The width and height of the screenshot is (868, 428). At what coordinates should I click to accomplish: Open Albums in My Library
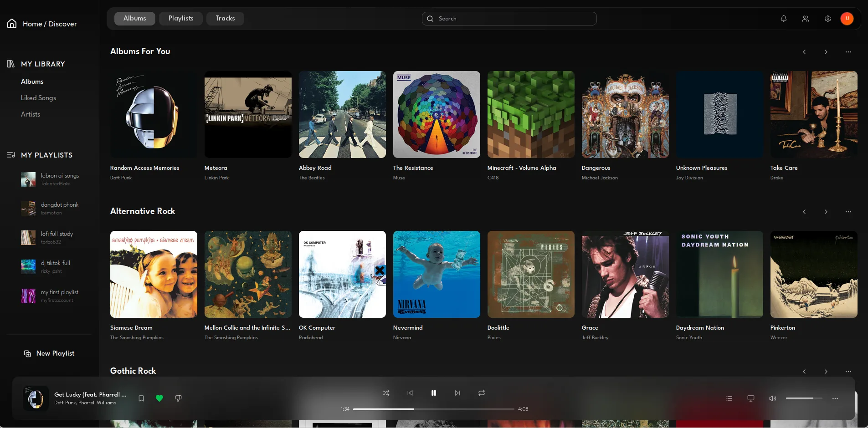tap(32, 82)
